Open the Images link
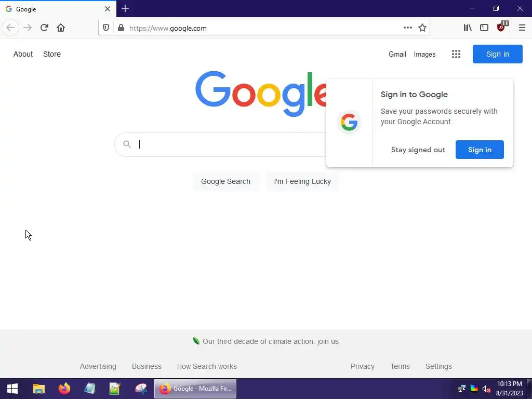 [424, 54]
